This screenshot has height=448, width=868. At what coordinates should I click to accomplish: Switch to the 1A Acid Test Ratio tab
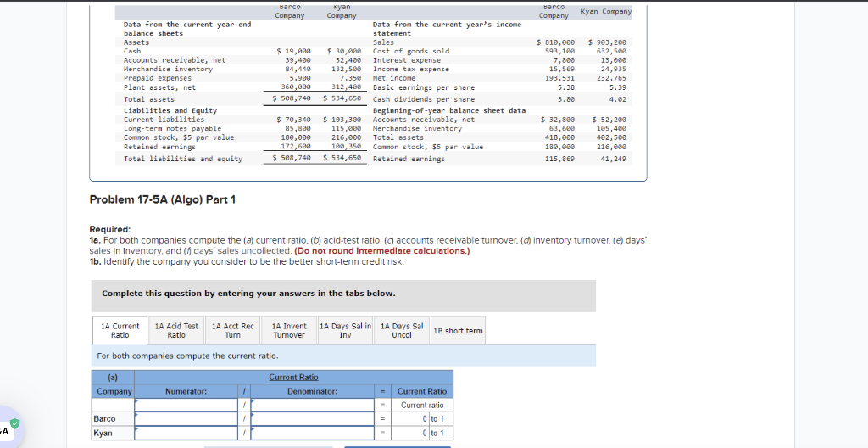(176, 330)
